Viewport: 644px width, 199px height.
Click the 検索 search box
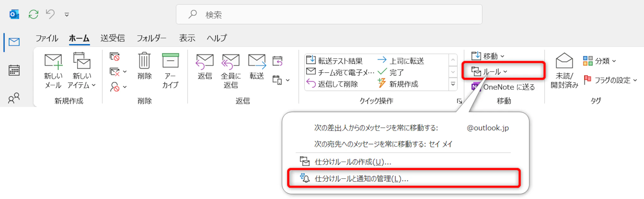coord(329,14)
